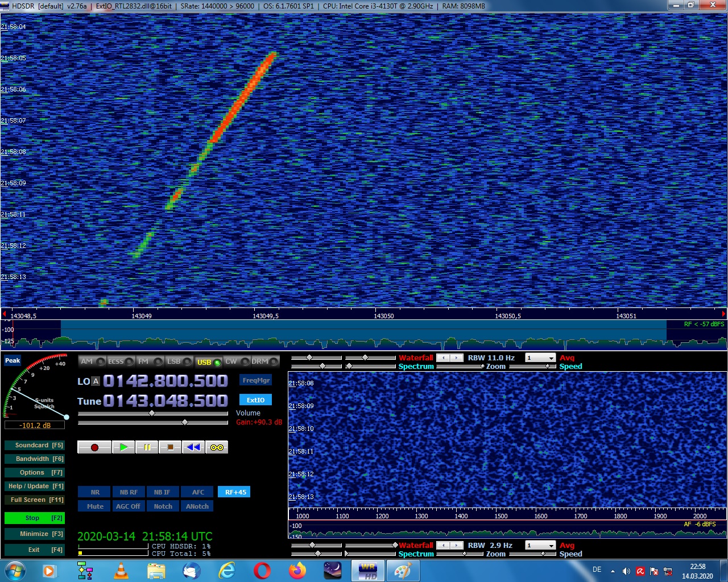Viewport: 728px width, 582px height.
Task: Launch VLC from the taskbar
Action: coord(121,571)
